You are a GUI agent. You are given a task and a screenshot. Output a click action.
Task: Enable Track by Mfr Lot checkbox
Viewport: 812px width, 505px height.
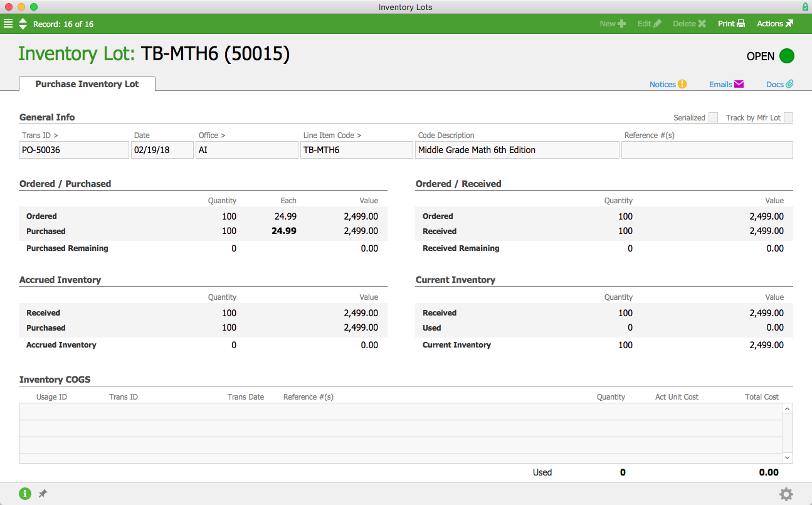[x=788, y=117]
